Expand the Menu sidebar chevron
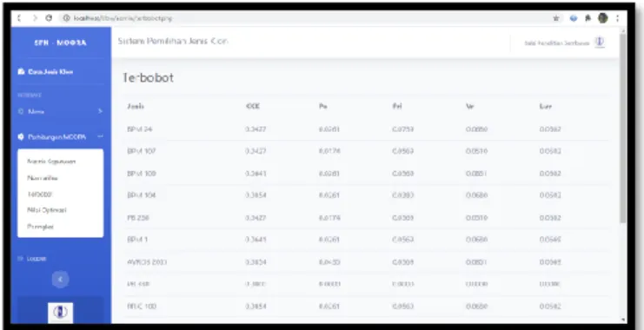Viewport: 644px width, 330px height. (101, 112)
